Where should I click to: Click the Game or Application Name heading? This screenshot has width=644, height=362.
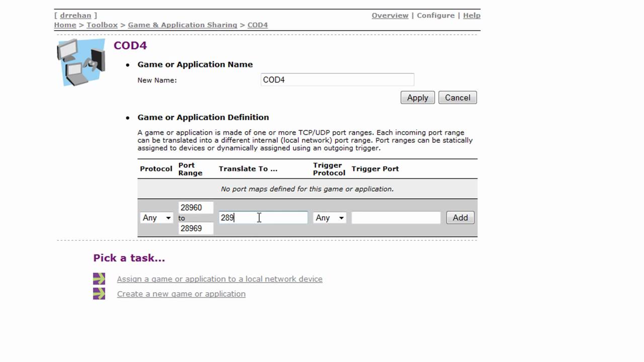[x=195, y=64]
